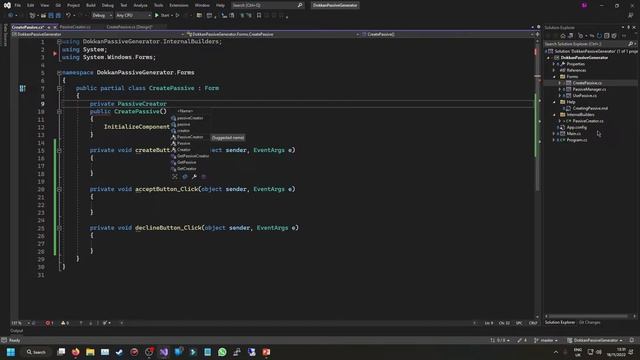The width and height of the screenshot is (640, 360).
Task: Collapse the CreatePassive class at line 7
Action: (59, 88)
